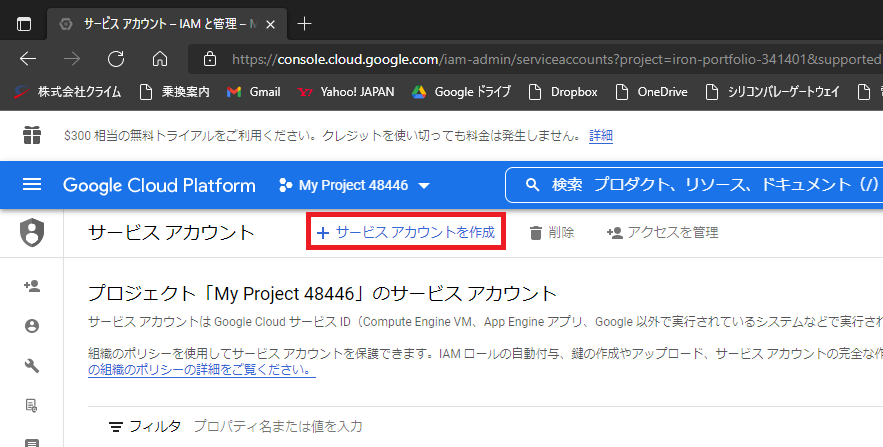Open the Dropbox bookmark

[563, 92]
